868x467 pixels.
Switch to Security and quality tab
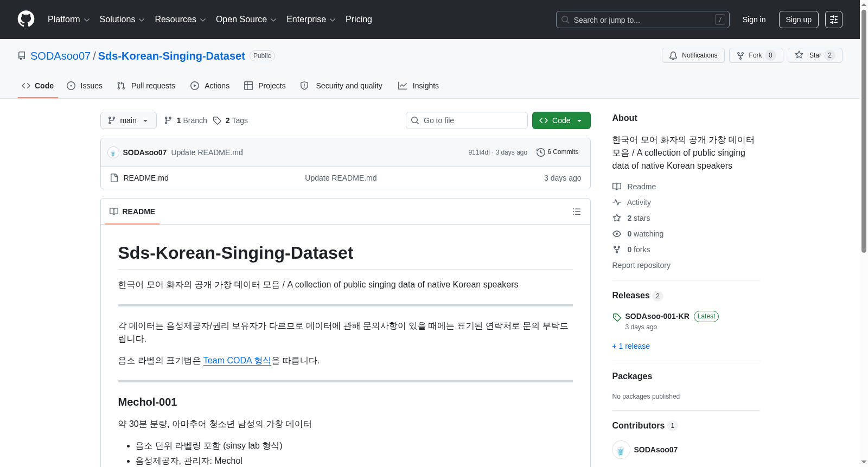point(341,86)
